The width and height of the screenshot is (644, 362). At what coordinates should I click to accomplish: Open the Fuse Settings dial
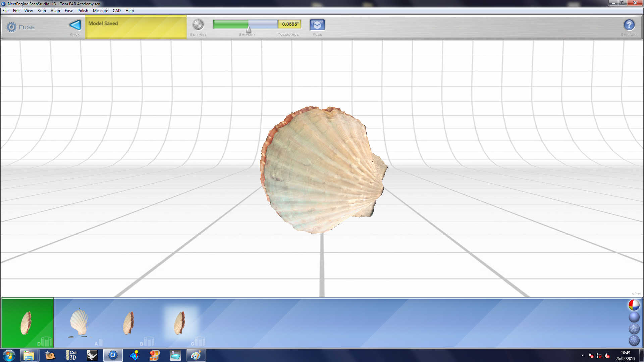(198, 25)
